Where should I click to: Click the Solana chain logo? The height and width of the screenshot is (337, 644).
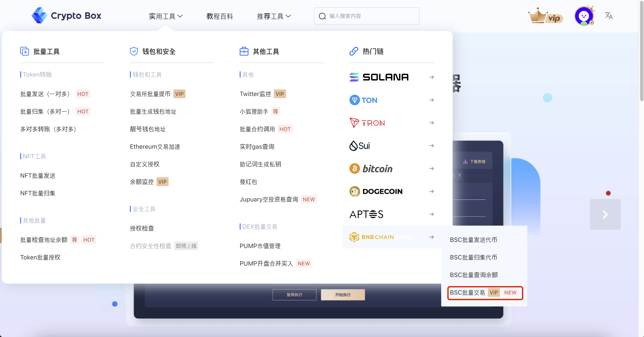379,77
